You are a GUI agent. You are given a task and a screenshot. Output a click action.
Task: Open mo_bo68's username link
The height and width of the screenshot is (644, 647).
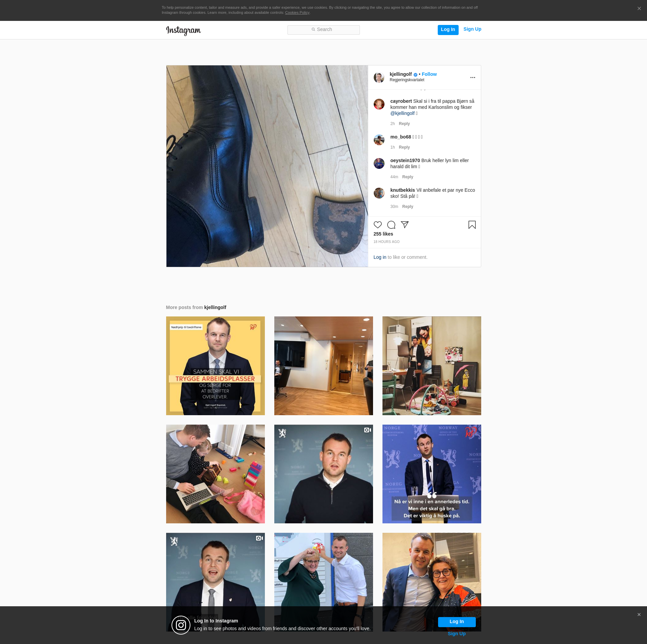coord(401,137)
